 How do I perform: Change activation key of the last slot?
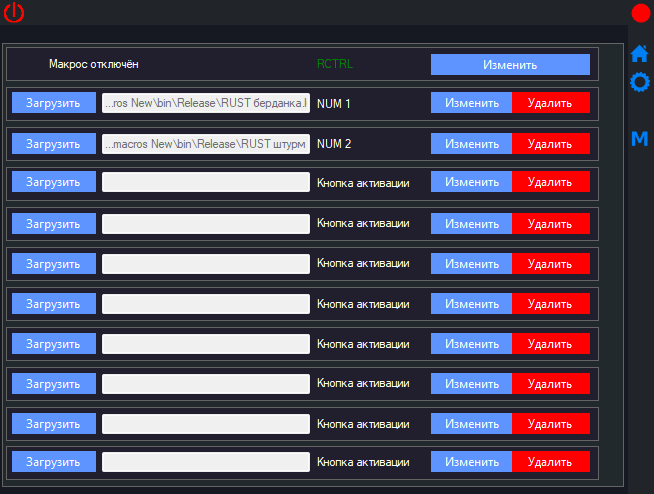[x=471, y=461]
